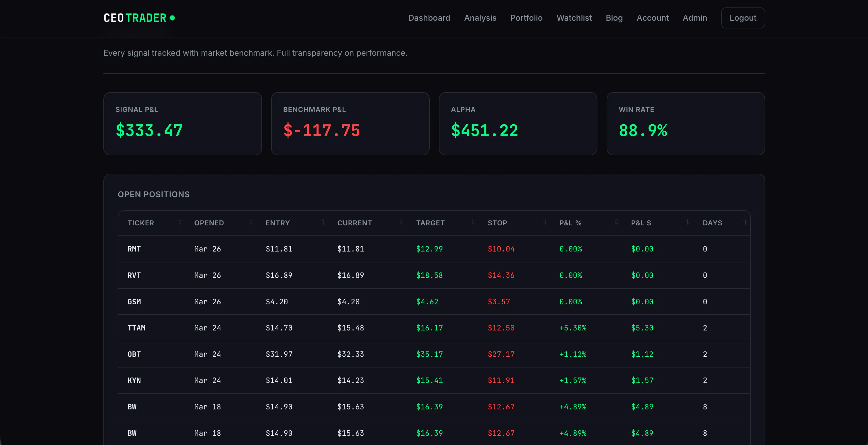Sort by DAYS column sort icon
This screenshot has width=868, height=445.
coord(745,222)
